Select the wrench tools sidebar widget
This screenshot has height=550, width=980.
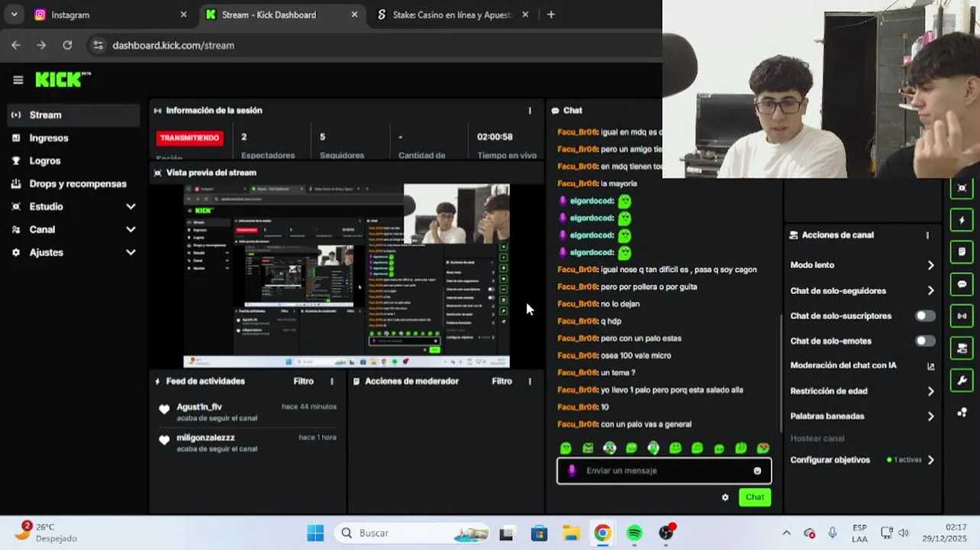pos(962,380)
